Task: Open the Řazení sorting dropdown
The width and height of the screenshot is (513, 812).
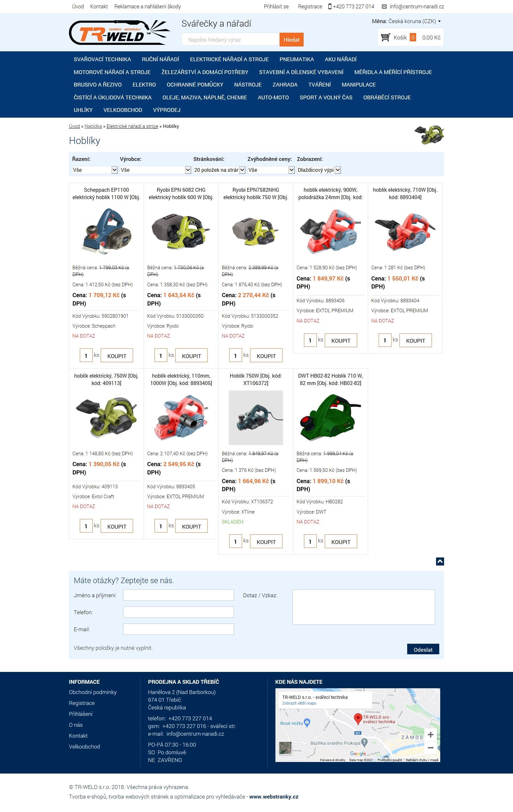Action: [95, 170]
